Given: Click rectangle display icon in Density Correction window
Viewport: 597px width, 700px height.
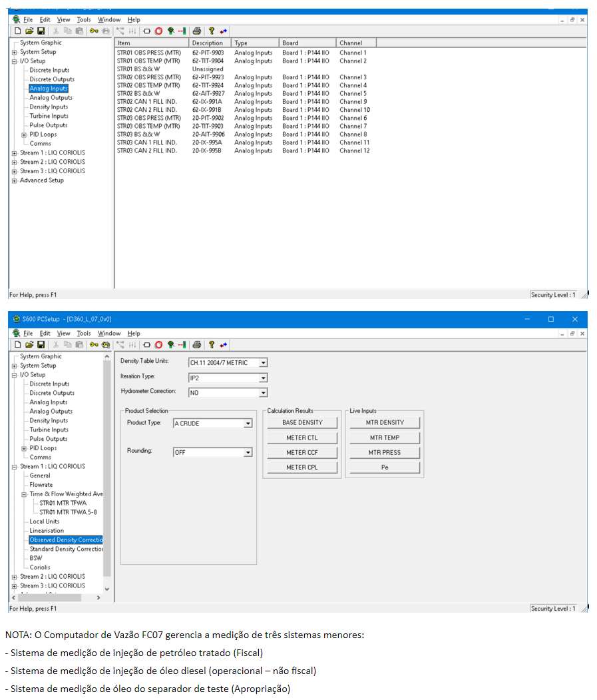Looking at the screenshot, I should 146,345.
